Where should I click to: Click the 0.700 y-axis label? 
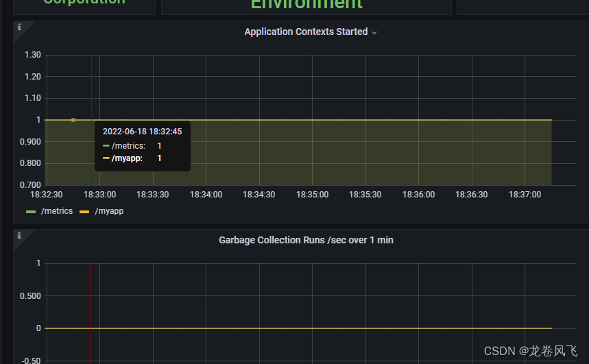(30, 185)
